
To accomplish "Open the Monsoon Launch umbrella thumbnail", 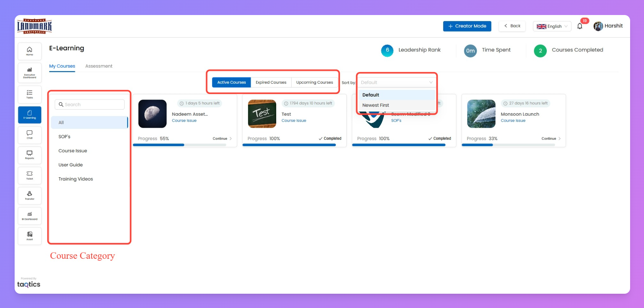I will 481,114.
